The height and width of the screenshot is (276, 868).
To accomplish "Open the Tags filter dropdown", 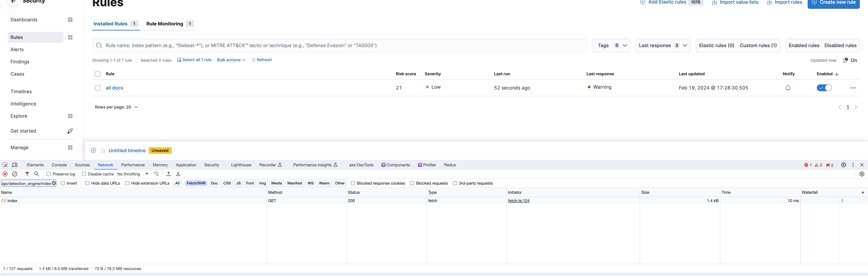I will click(611, 45).
